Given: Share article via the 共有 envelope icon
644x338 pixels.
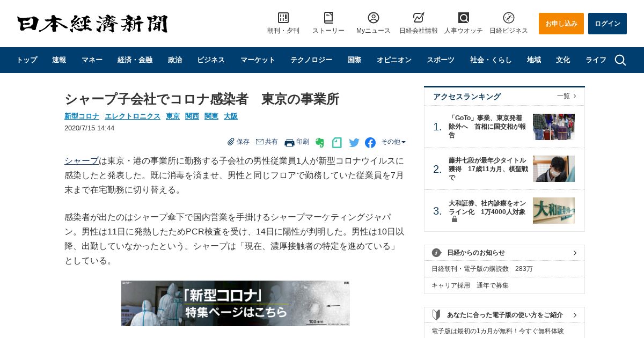Looking at the screenshot, I should tap(260, 142).
